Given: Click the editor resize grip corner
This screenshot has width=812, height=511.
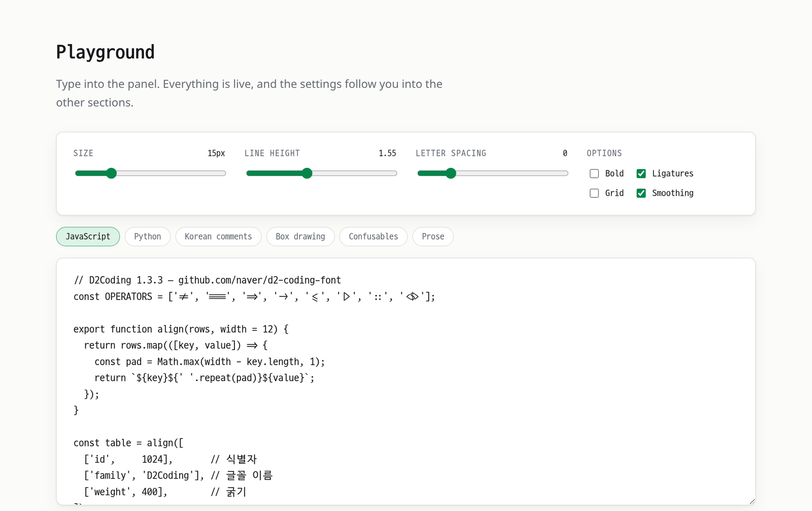Looking at the screenshot, I should [752, 501].
